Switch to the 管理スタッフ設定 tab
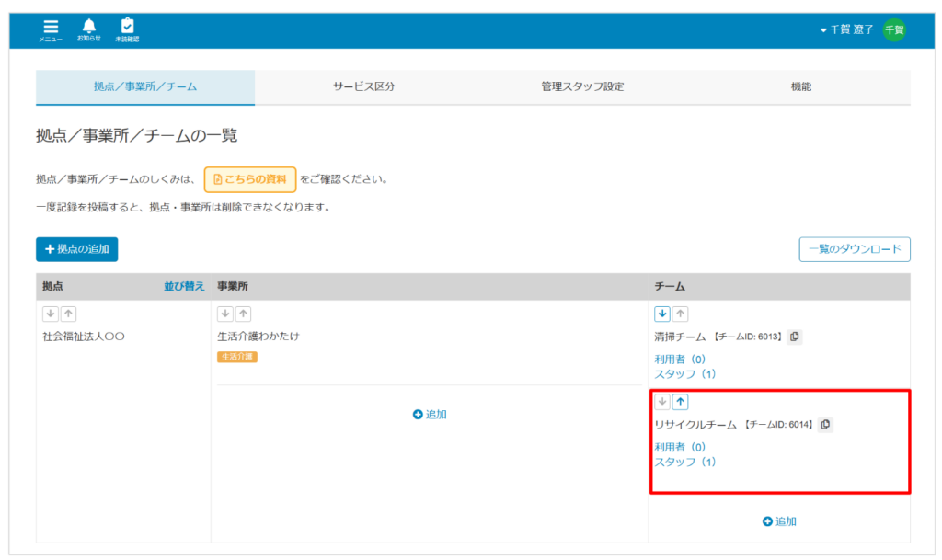The height and width of the screenshot is (560, 942). click(x=582, y=87)
